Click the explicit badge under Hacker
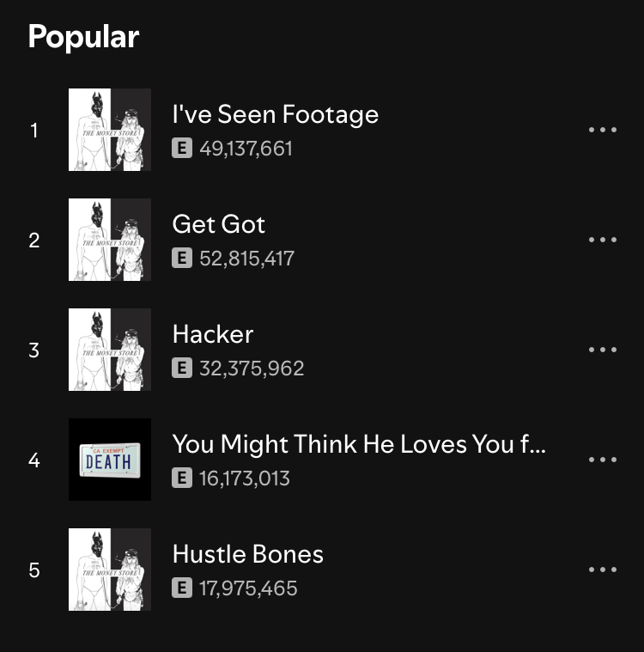Screen dimensions: 644x652 (x=181, y=369)
